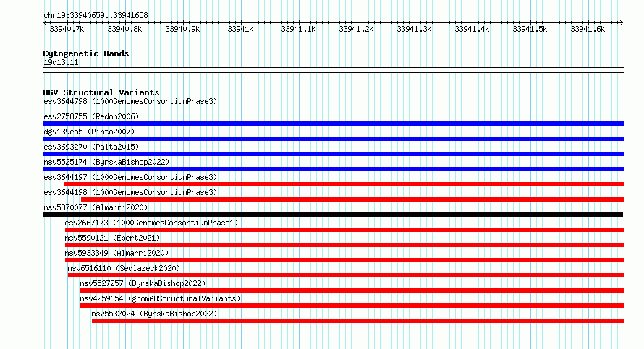Click the chr19:33940659..33941658 coordinate label
644x349 pixels.
(x=96, y=16)
